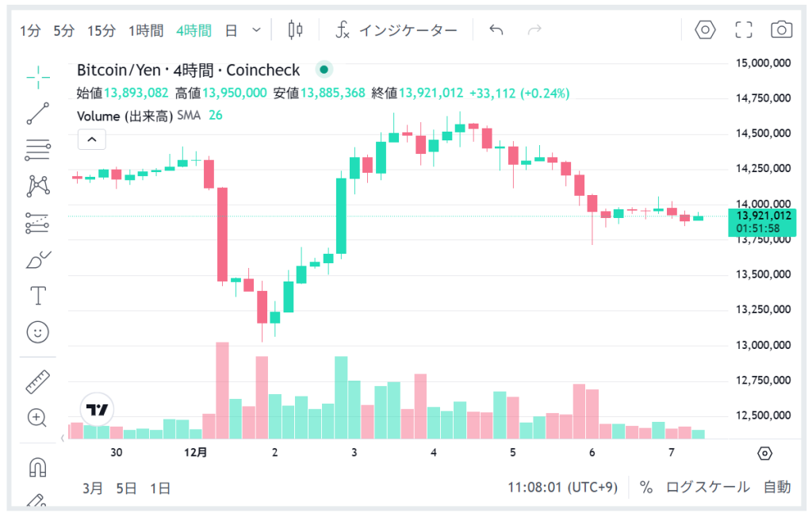This screenshot has height=517, width=812.
Task: Toggle magnet mode for drawing
Action: point(38,467)
